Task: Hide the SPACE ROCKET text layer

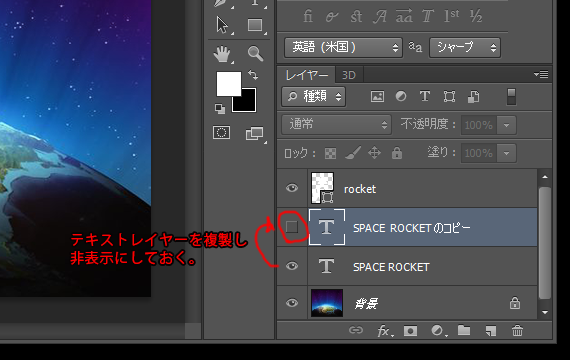Action: 292,266
